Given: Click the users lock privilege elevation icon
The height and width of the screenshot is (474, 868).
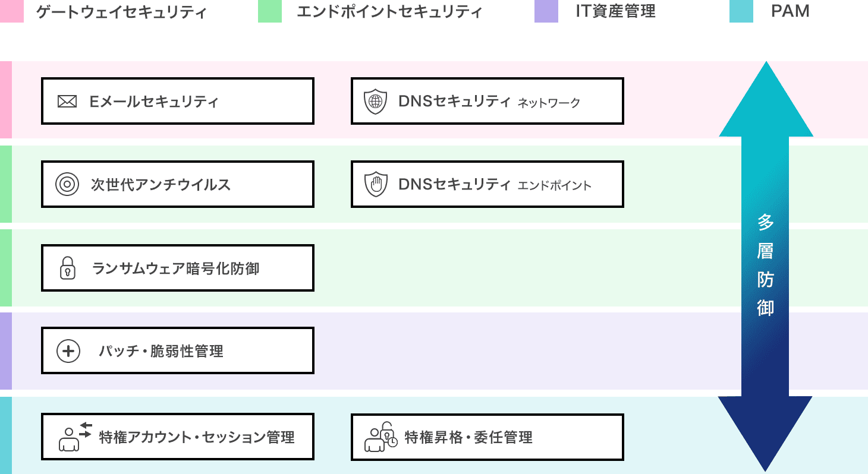Looking at the screenshot, I should tap(380, 437).
